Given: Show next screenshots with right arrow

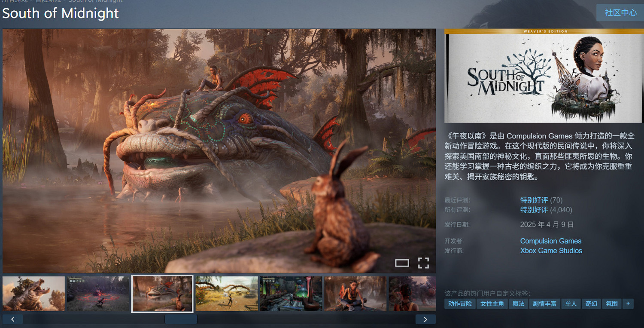Looking at the screenshot, I should [x=425, y=319].
